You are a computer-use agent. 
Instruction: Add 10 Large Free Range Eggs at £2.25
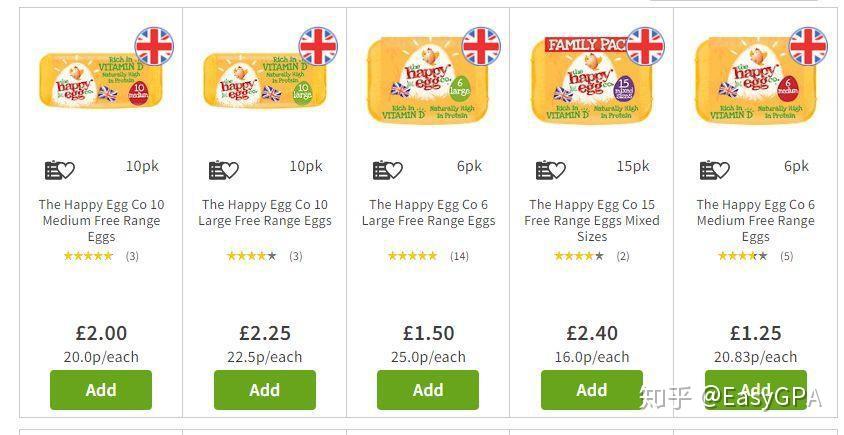coord(265,390)
